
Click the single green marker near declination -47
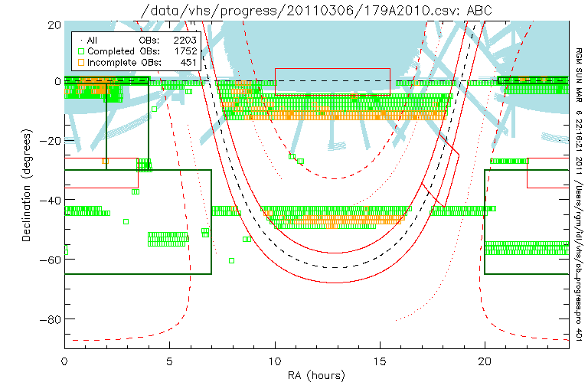126,221
